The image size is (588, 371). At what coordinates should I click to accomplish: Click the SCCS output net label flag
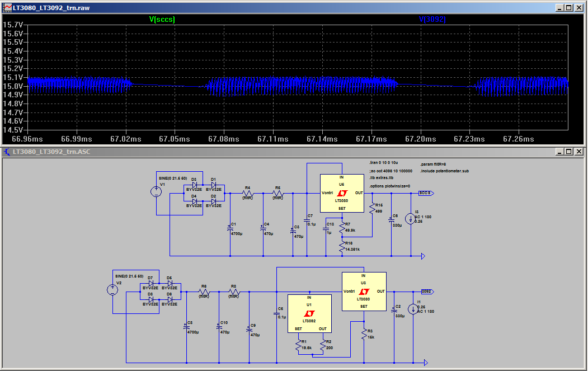[426, 193]
